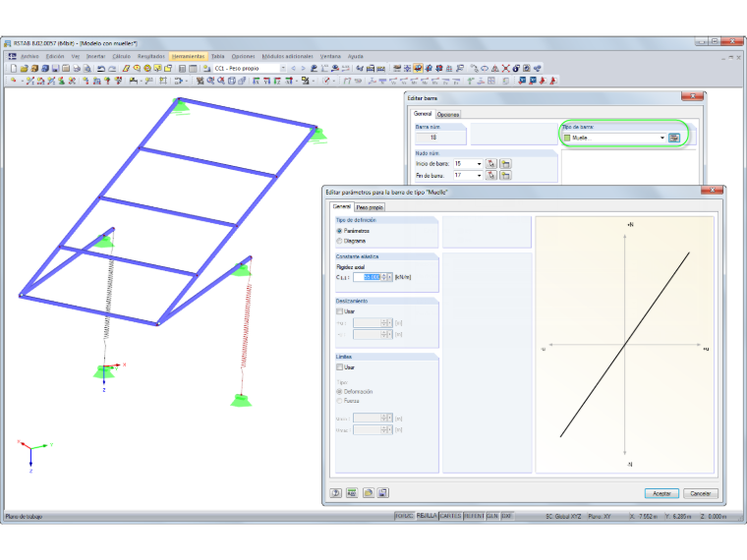Image resolution: width=747 pixels, height=560 pixels.
Task: Click the zoom window magnifier icon
Action: (x=210, y=81)
